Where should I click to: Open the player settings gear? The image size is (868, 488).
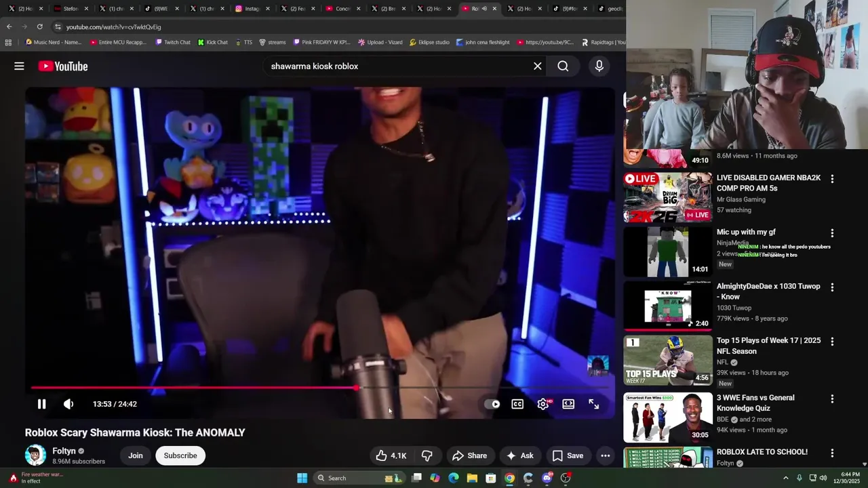(543, 404)
